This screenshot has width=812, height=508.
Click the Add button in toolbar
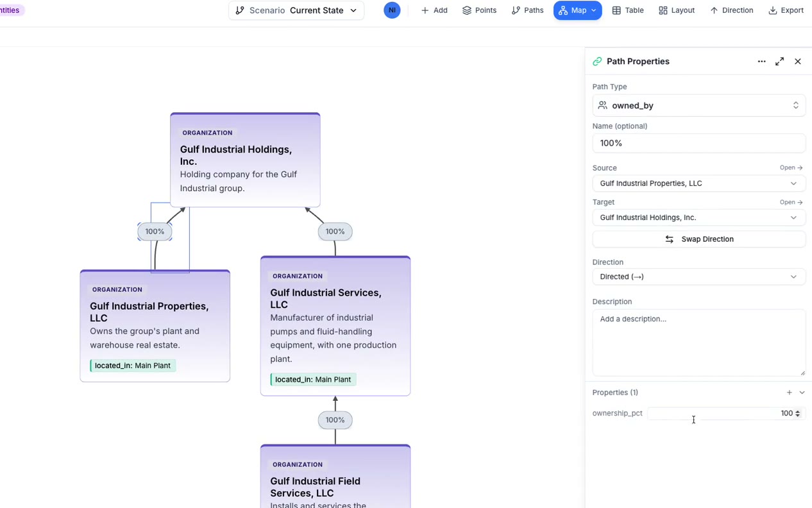[x=434, y=10]
